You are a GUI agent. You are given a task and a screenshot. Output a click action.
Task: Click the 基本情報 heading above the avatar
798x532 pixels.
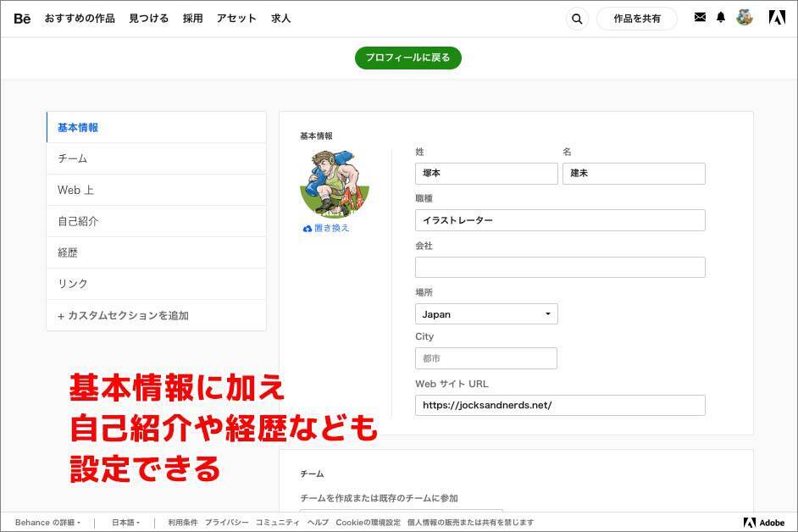(316, 136)
